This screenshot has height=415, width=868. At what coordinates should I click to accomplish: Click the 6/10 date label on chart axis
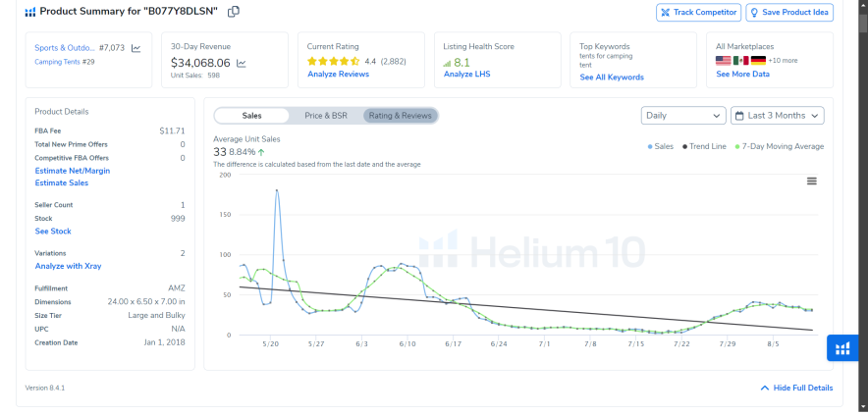point(407,344)
